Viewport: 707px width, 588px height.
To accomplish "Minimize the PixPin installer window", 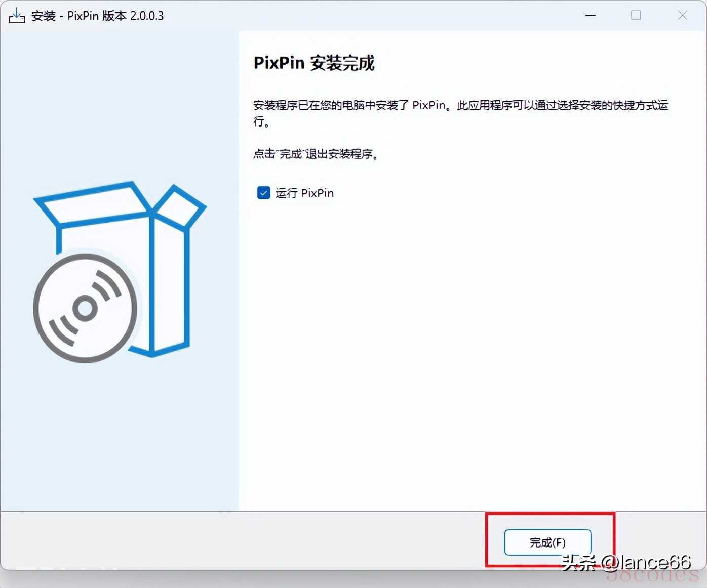I will (591, 16).
